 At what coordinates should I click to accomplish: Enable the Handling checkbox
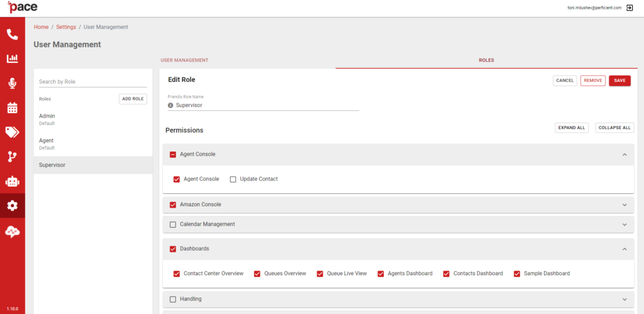click(x=173, y=299)
